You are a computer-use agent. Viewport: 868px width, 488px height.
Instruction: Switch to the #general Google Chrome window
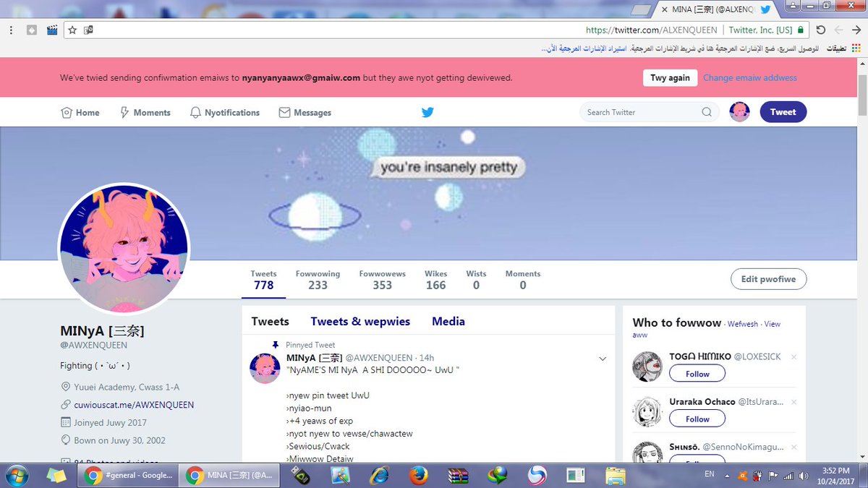click(127, 475)
